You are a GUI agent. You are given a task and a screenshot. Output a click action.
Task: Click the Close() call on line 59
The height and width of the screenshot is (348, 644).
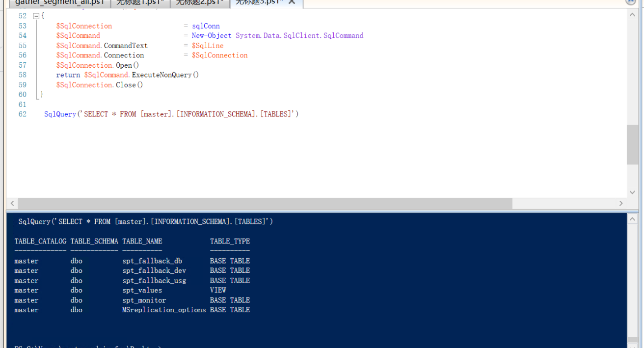click(x=130, y=85)
